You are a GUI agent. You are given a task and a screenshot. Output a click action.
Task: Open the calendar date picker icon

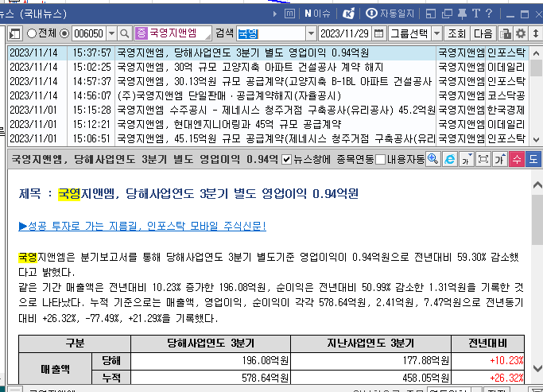point(379,34)
